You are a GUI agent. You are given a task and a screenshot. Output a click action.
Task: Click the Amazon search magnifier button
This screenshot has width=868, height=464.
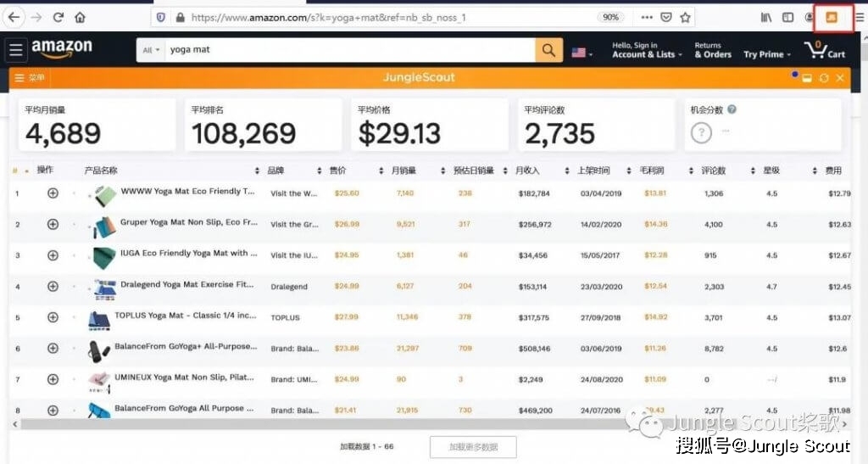pos(548,50)
